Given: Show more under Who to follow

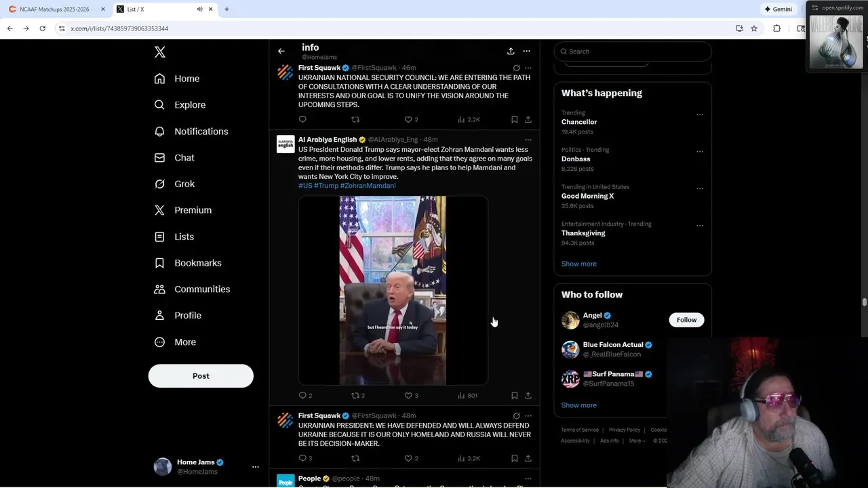Looking at the screenshot, I should [579, 405].
